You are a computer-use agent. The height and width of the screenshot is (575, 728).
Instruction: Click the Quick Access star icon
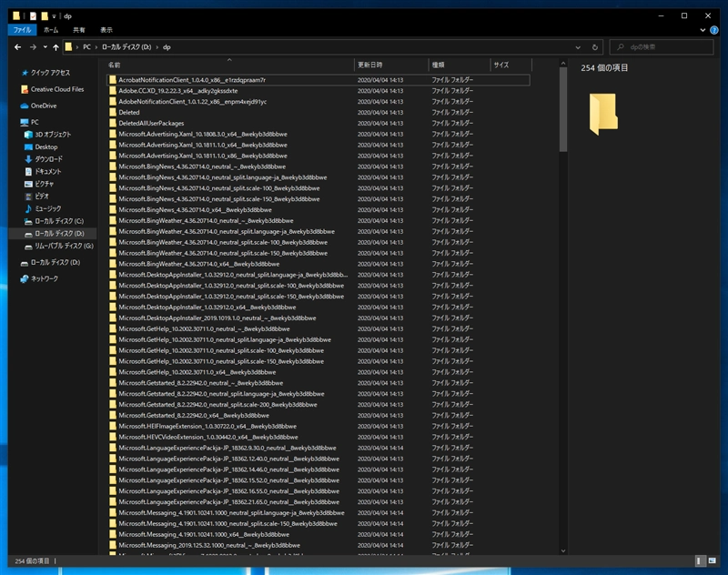click(x=25, y=73)
